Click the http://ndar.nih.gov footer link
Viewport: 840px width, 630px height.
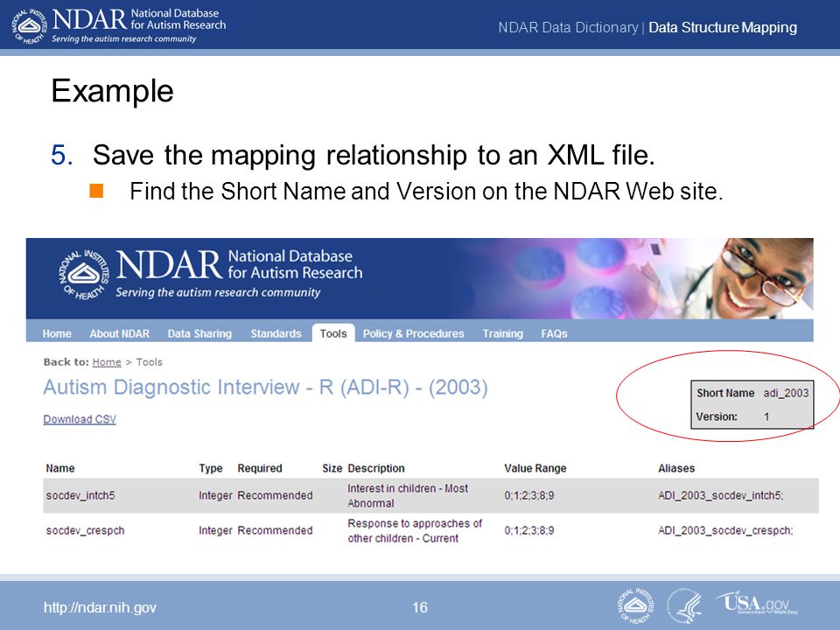[100, 607]
